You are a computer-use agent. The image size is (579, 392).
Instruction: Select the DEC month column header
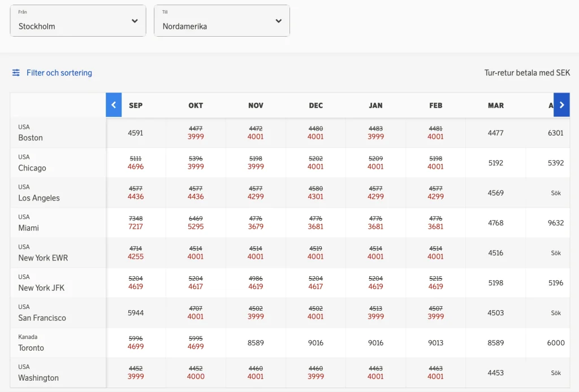click(316, 106)
